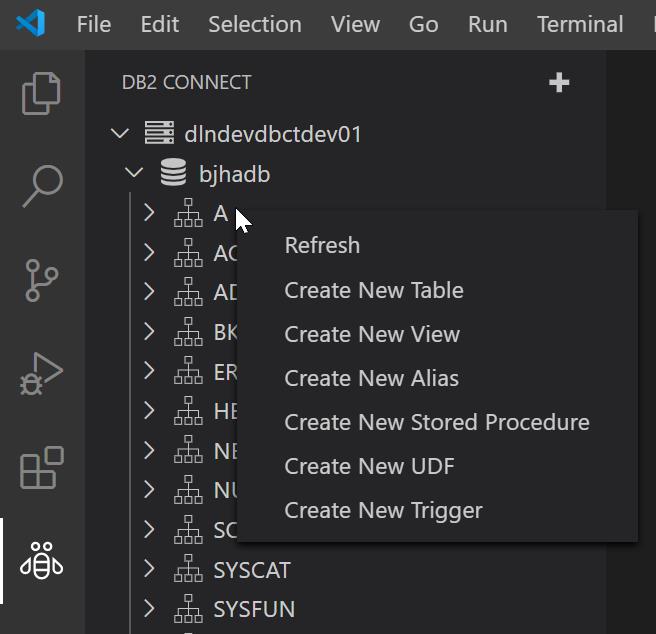
Task: Open the Go menu
Action: pyautogui.click(x=423, y=24)
